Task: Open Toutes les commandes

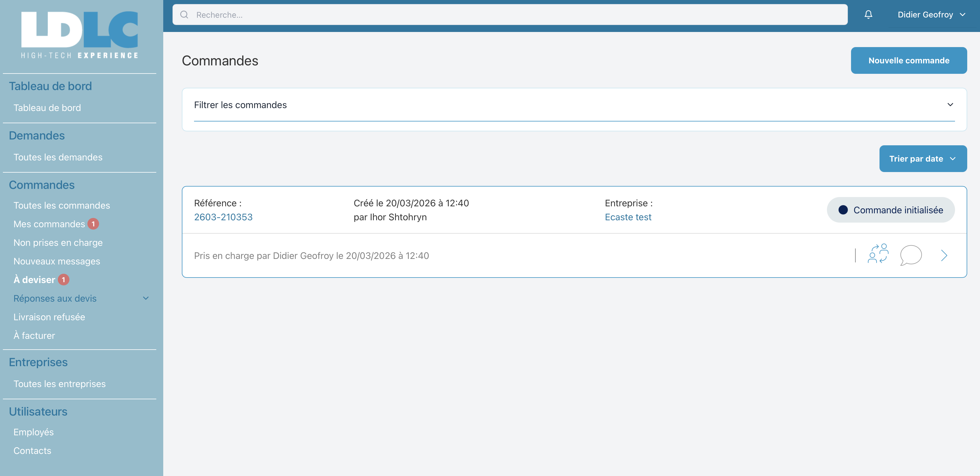Action: pos(62,205)
